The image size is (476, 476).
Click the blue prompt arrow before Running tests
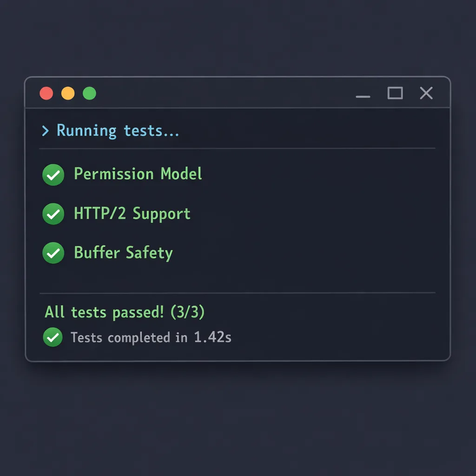point(45,131)
